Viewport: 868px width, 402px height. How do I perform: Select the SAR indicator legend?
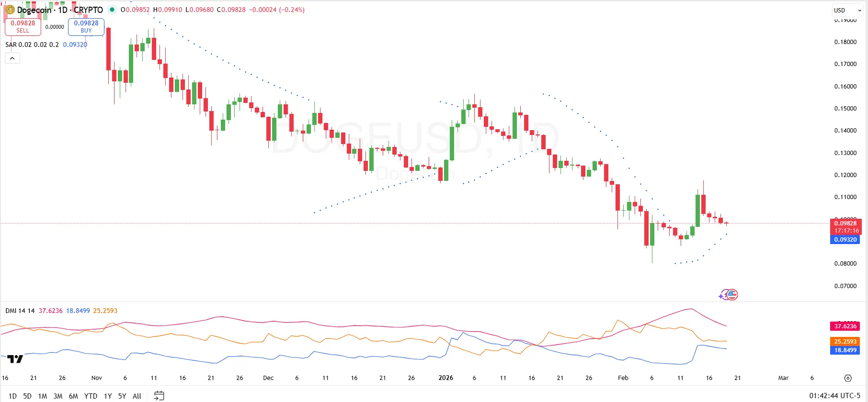coord(32,45)
